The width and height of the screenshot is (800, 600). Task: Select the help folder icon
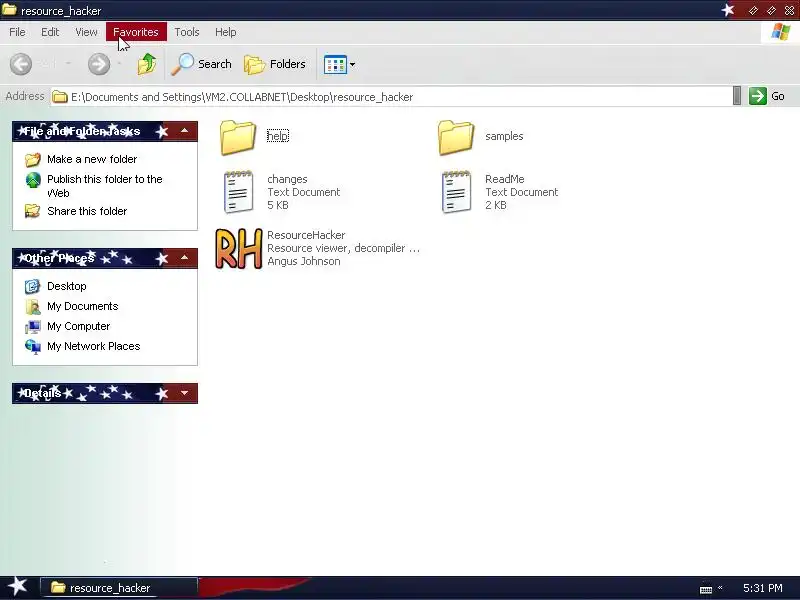click(x=238, y=137)
